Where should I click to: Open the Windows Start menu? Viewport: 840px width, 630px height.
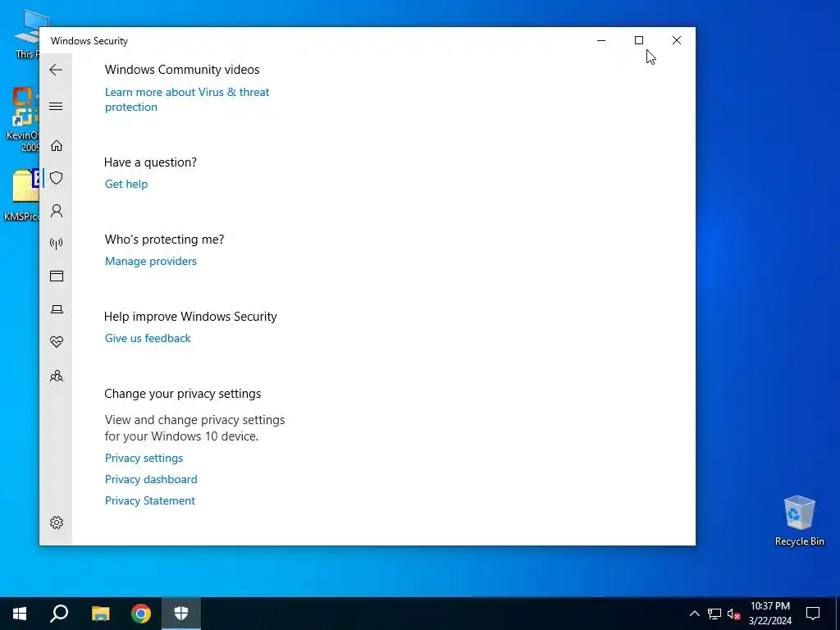[20, 614]
